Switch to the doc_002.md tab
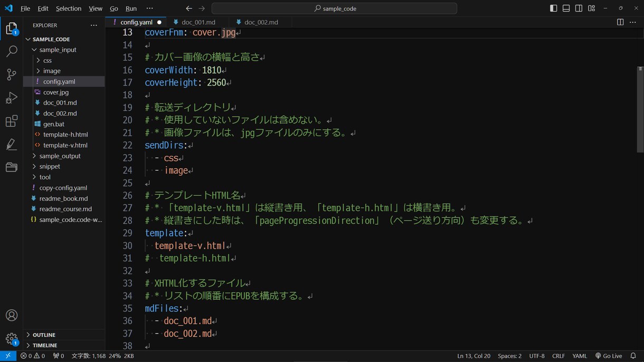Screen dimensions: 644x362 261,22
